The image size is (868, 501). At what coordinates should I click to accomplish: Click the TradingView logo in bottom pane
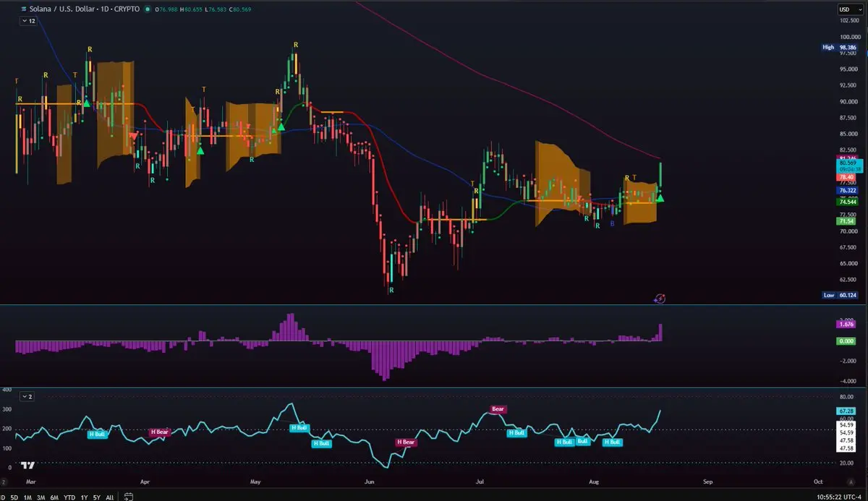[28, 466]
